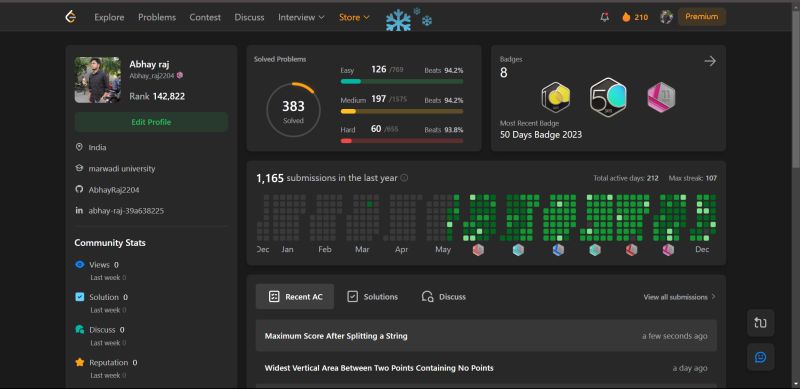Switch to the Discuss tab in activity panel
Screen dimensions: 800x389
pyautogui.click(x=444, y=297)
